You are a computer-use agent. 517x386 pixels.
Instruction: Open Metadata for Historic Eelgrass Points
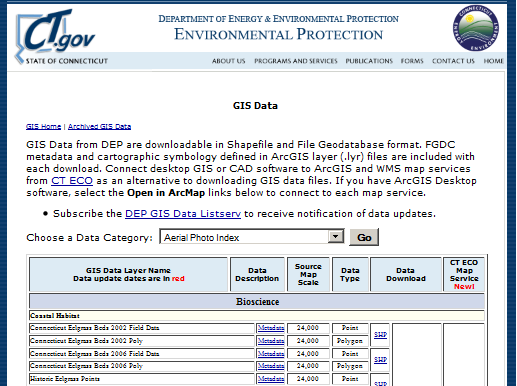(x=271, y=379)
